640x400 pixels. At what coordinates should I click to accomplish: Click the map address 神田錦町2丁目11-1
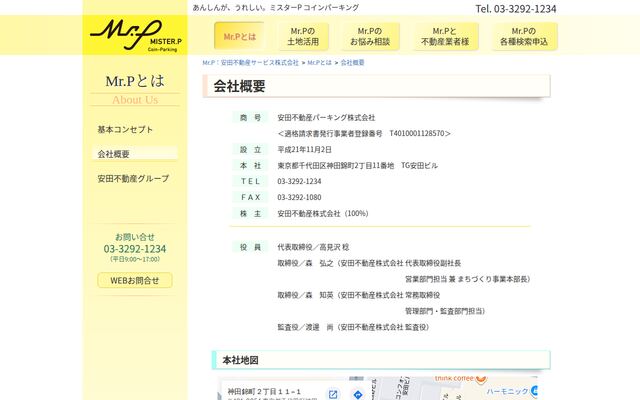click(264, 391)
